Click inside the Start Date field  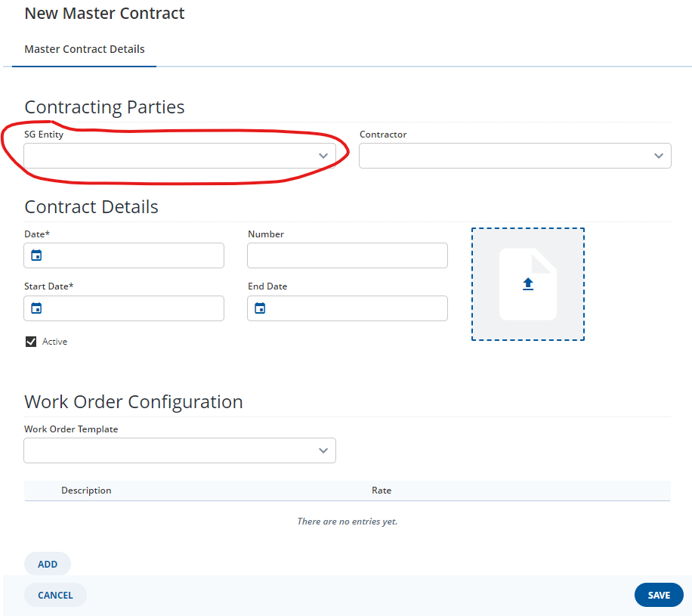124,308
